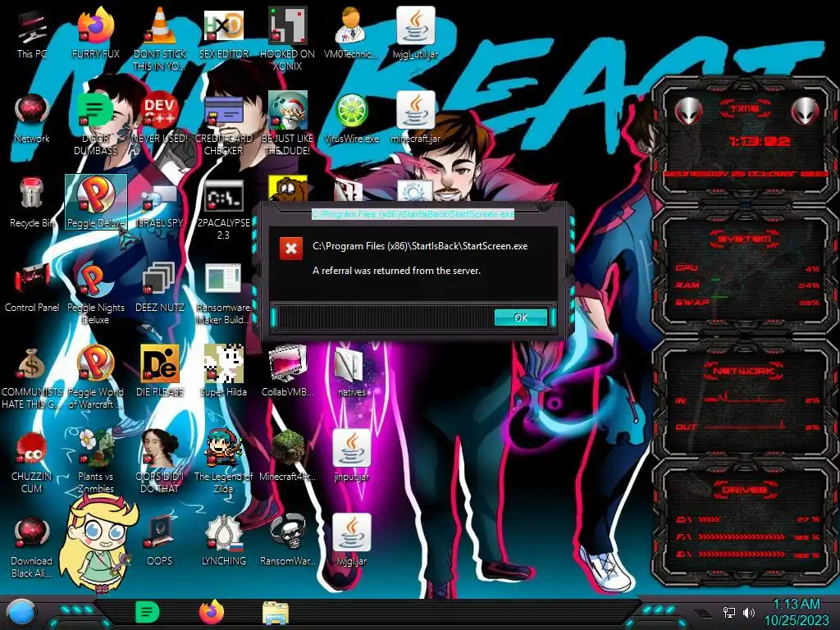The image size is (840, 630).
Task: Click 'A referral was returned from the server.'
Action: coord(396,271)
